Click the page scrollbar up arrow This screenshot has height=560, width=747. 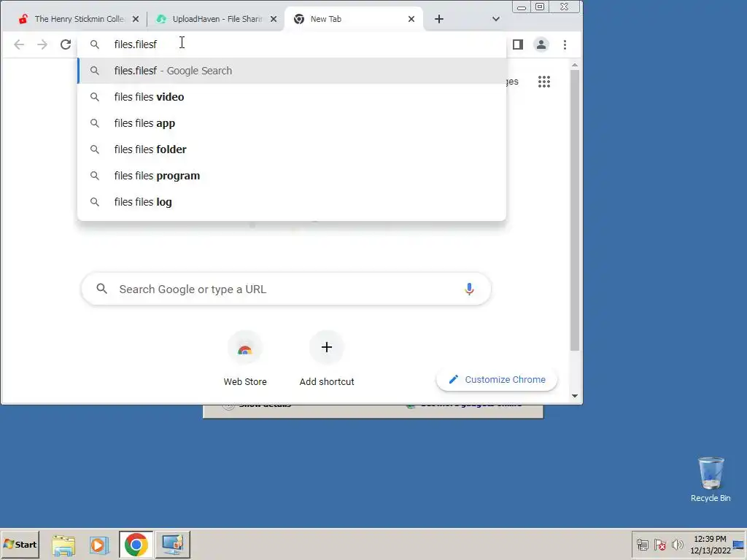coord(575,65)
